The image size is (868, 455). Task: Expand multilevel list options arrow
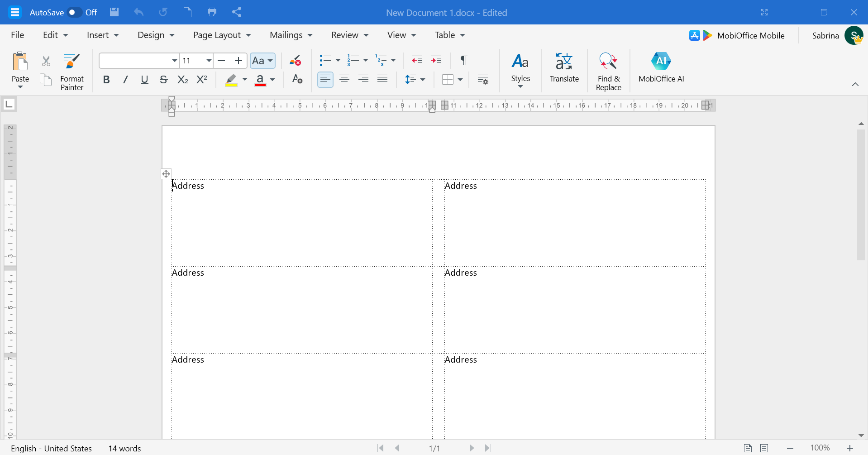tap(393, 61)
